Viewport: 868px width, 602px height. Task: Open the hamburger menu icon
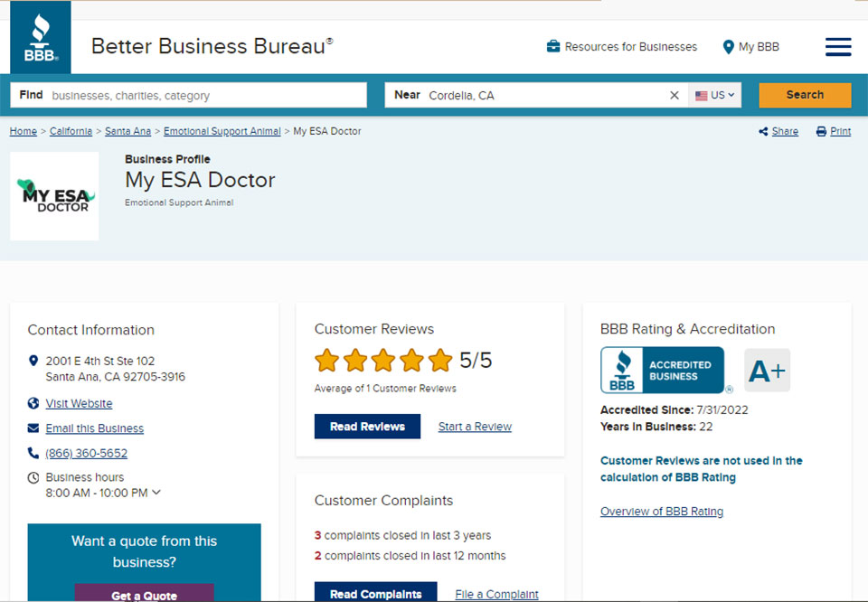coord(837,47)
